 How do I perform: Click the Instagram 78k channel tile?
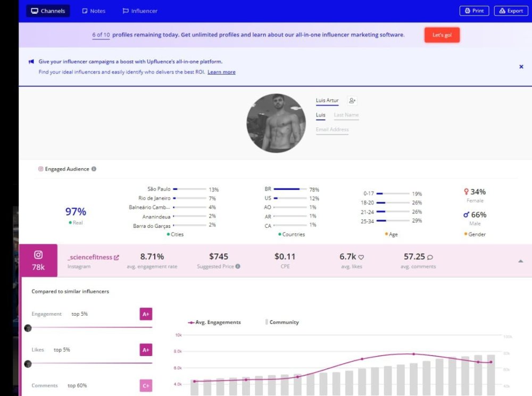pyautogui.click(x=38, y=261)
